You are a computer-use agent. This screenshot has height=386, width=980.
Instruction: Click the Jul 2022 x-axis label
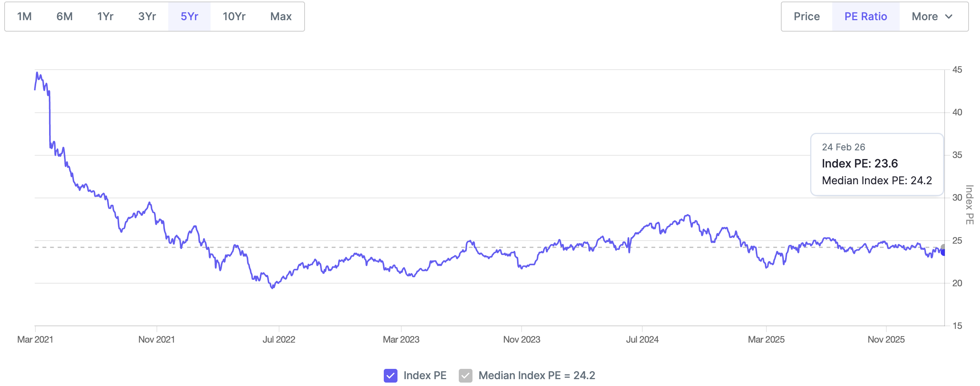coord(279,339)
